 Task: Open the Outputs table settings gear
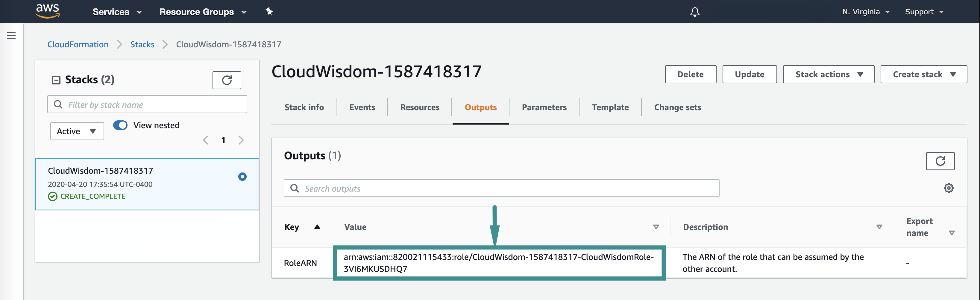[949, 188]
